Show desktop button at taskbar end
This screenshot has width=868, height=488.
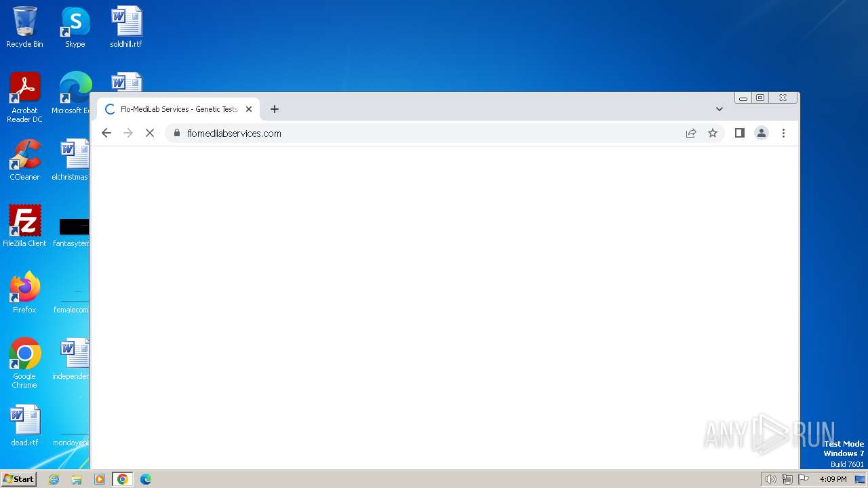click(860, 479)
